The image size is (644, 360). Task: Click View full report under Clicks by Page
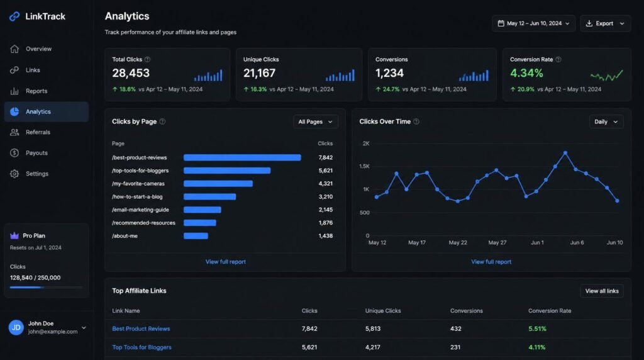(226, 262)
